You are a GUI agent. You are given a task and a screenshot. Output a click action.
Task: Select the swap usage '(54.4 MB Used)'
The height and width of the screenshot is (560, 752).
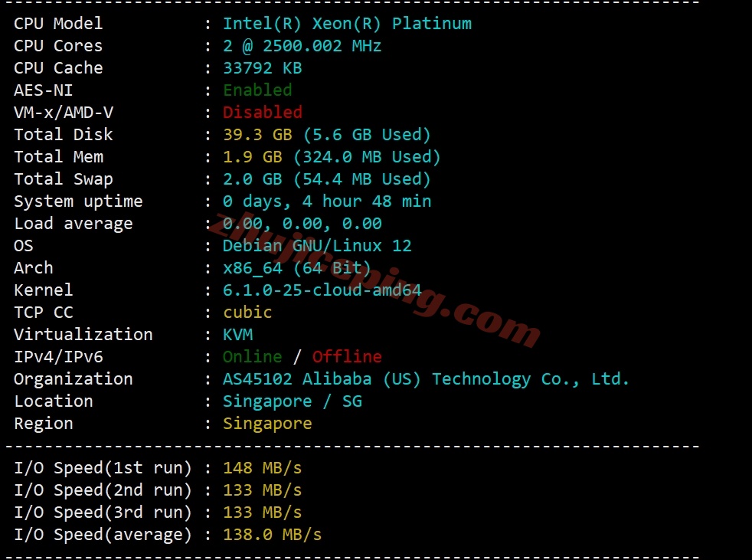click(362, 179)
